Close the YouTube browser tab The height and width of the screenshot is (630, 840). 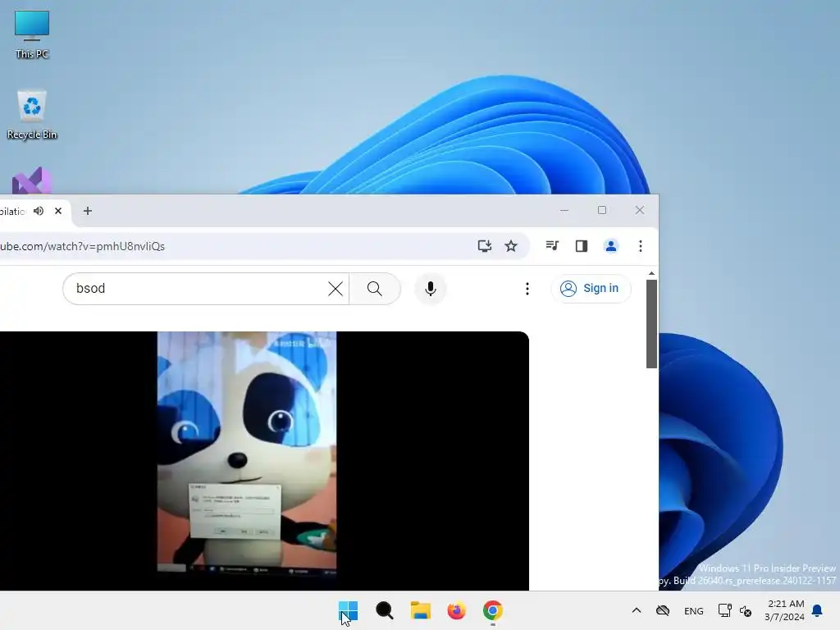pos(58,211)
